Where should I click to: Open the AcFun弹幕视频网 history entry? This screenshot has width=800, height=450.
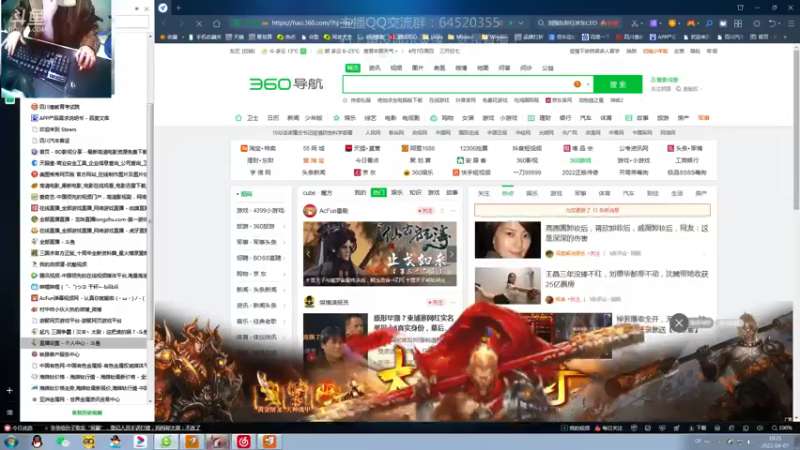click(88, 298)
